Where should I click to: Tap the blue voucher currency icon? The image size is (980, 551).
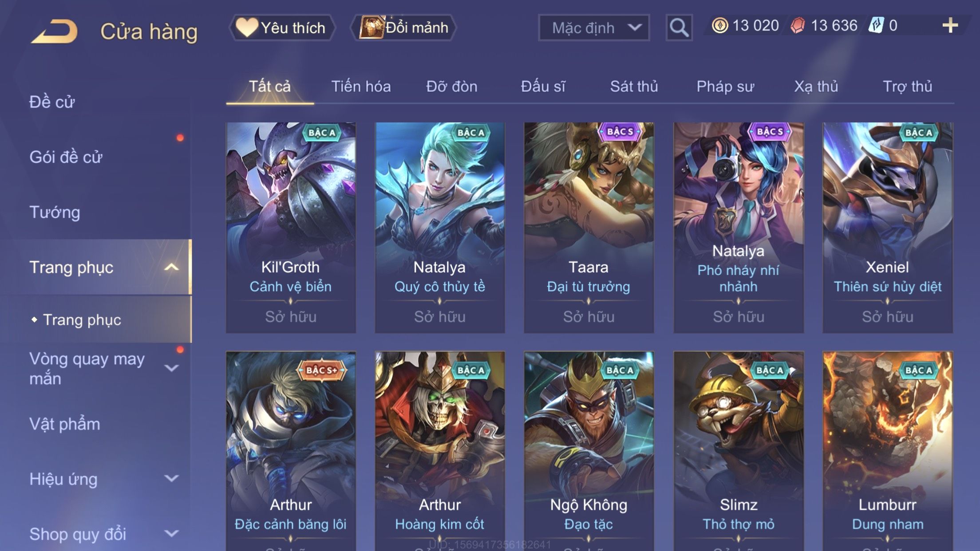(x=876, y=25)
